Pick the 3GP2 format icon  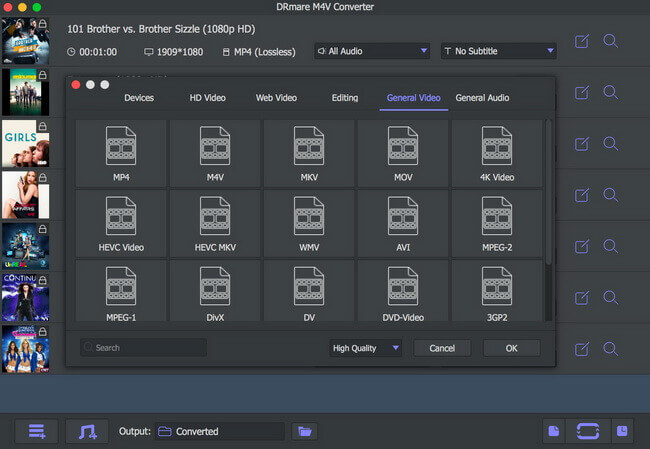coord(497,286)
